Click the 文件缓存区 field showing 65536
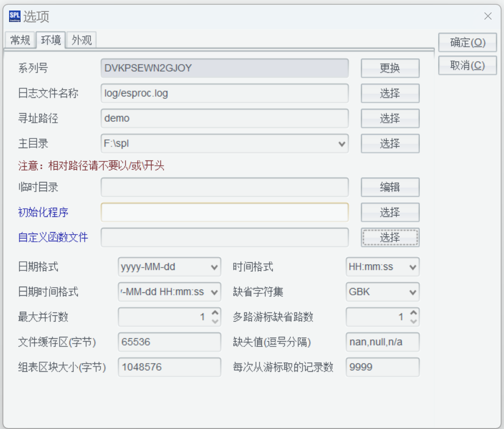Image resolution: width=504 pixels, height=429 pixels. (x=169, y=342)
